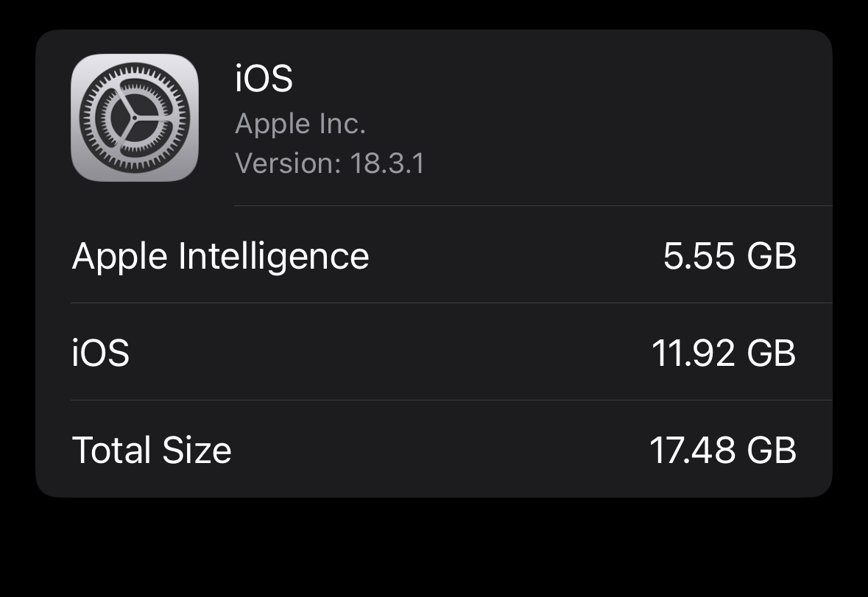The image size is (868, 597).
Task: Tap the Version: 18.3.1 text
Action: tap(330, 163)
